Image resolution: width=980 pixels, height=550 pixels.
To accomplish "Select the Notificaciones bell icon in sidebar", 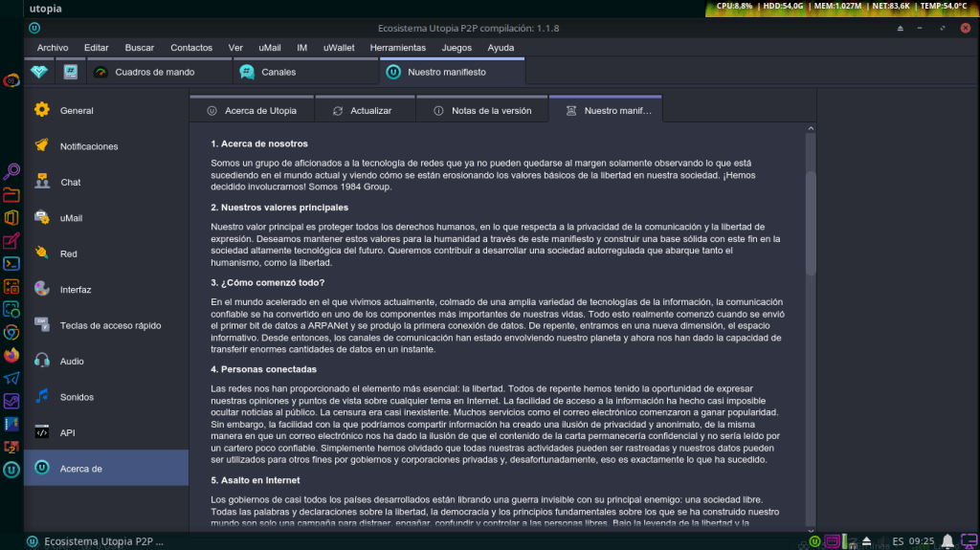I will click(42, 146).
